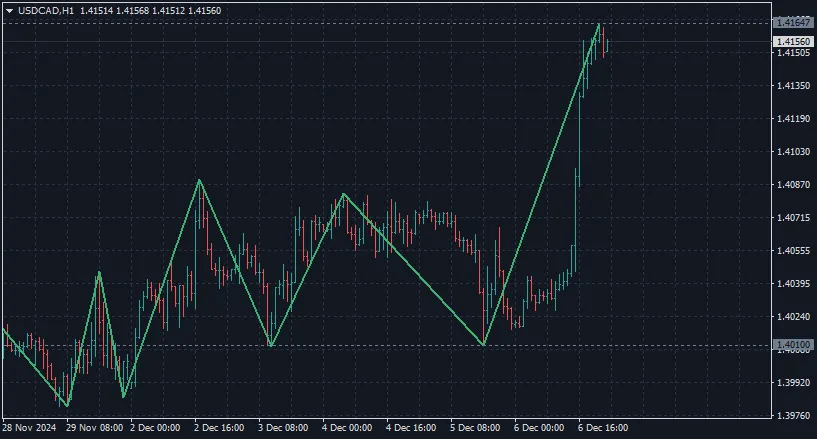Click the 4 Dec 00:00 time label
Viewport: 817px width, 439px height.
click(x=347, y=428)
